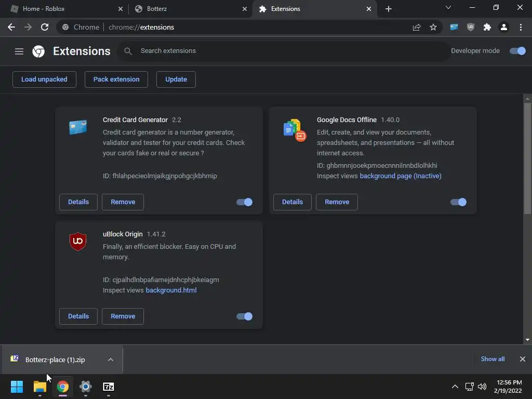Click the Google Docs Offline icon
The width and height of the screenshot is (532, 399).
(295, 130)
